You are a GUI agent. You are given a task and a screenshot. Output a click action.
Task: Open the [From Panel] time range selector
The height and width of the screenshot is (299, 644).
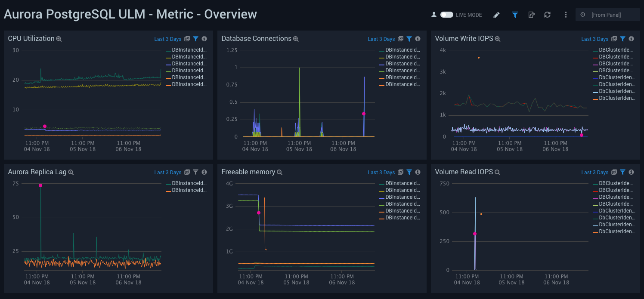pos(608,14)
